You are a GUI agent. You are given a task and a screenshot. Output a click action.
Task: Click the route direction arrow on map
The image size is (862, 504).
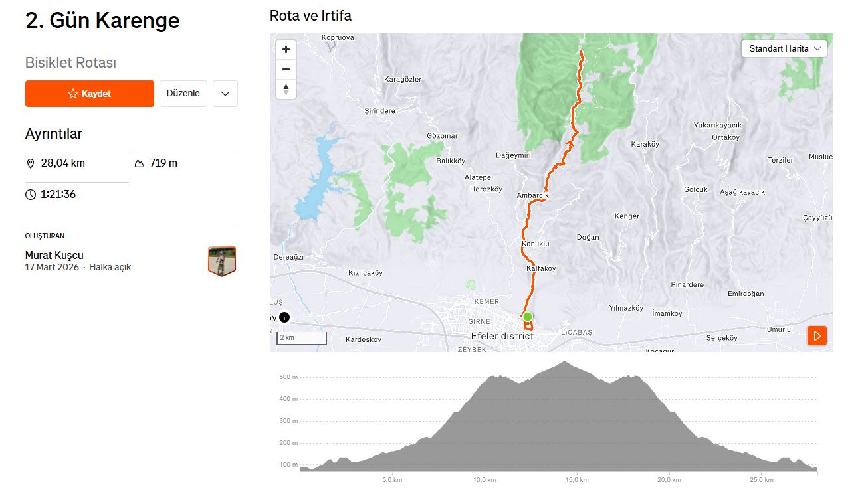pos(570,141)
